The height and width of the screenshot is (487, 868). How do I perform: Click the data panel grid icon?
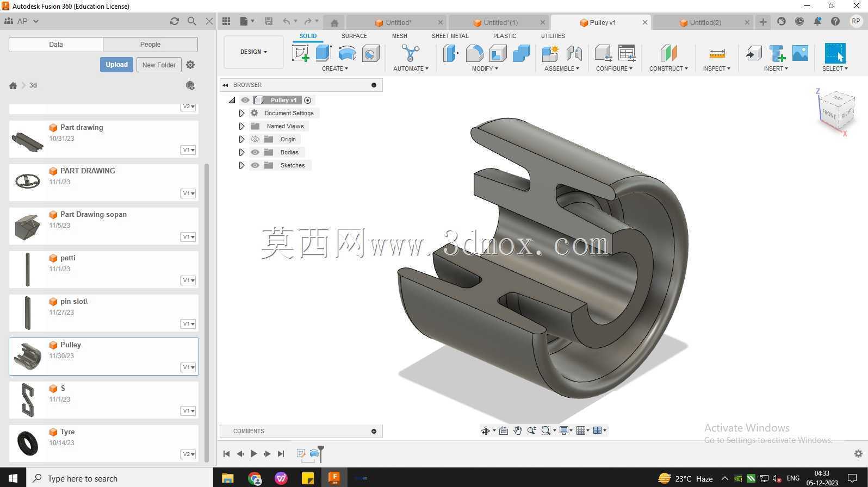pyautogui.click(x=226, y=21)
